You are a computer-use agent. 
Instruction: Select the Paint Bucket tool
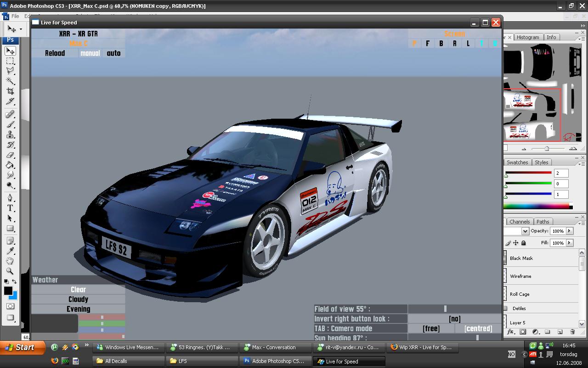click(10, 165)
